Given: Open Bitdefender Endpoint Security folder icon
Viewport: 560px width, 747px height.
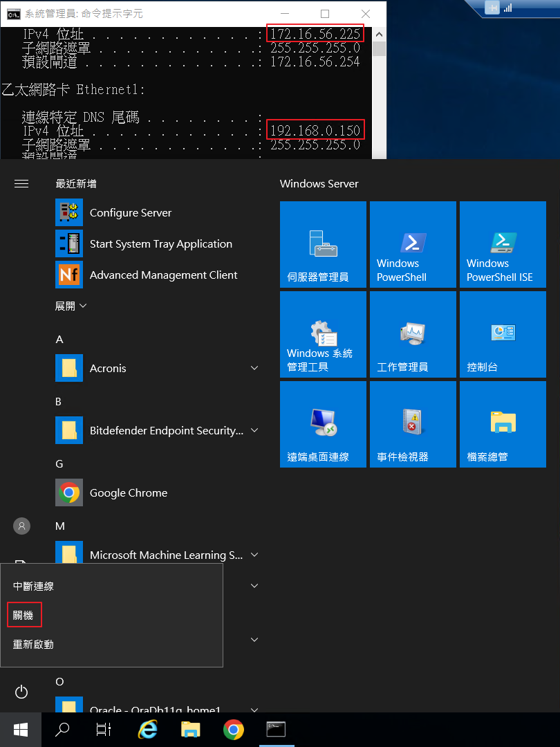Looking at the screenshot, I should pyautogui.click(x=69, y=430).
